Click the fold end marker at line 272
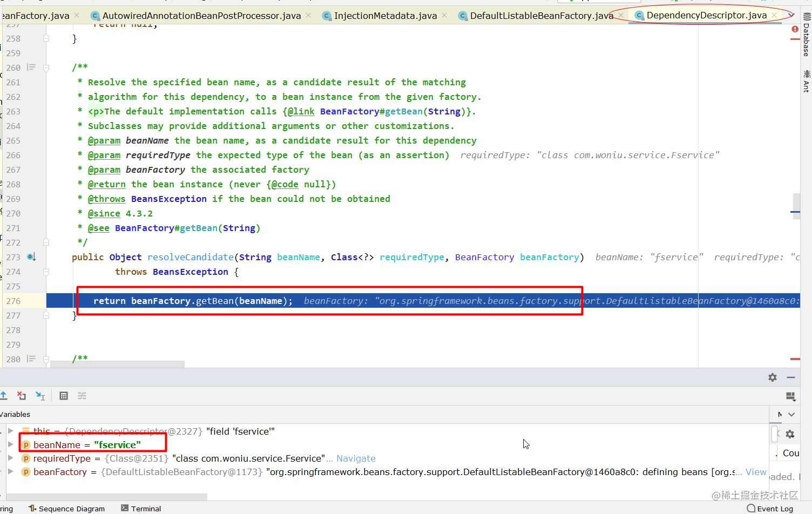Image resolution: width=812 pixels, height=514 pixels. click(x=46, y=242)
